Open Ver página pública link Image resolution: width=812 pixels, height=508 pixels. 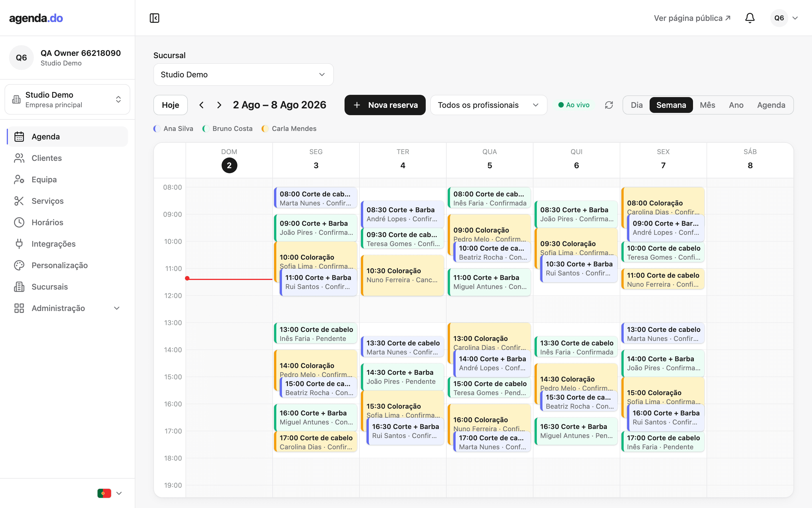click(x=692, y=18)
